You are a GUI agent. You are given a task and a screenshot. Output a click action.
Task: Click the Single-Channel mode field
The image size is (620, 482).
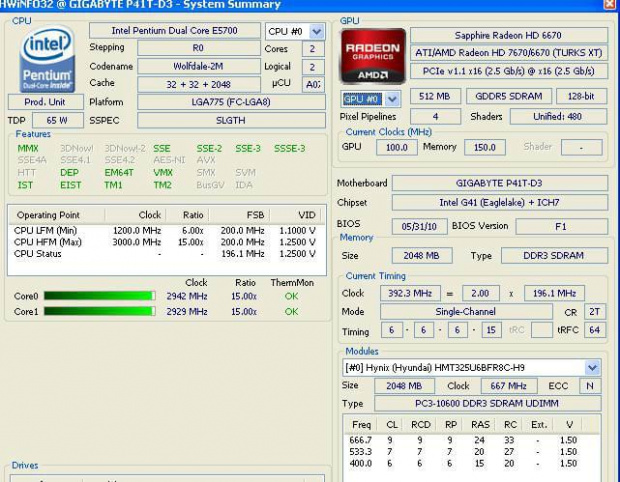pos(466,312)
